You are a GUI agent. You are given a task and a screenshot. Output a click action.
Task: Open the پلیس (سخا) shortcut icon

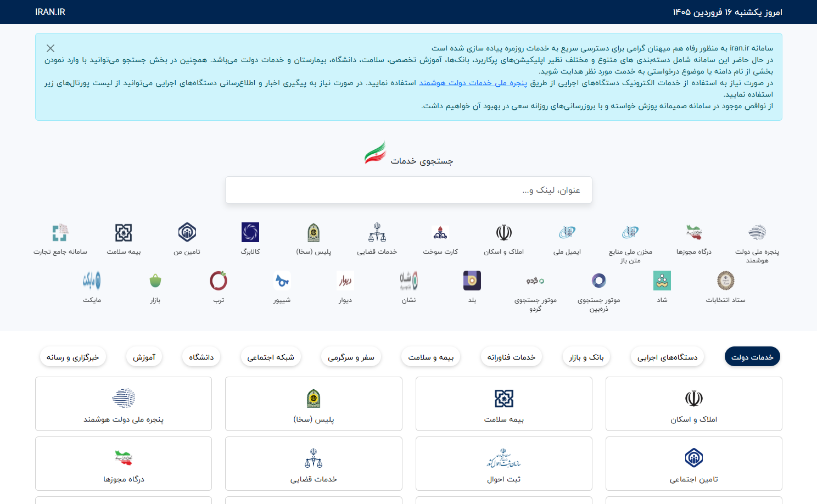click(314, 233)
